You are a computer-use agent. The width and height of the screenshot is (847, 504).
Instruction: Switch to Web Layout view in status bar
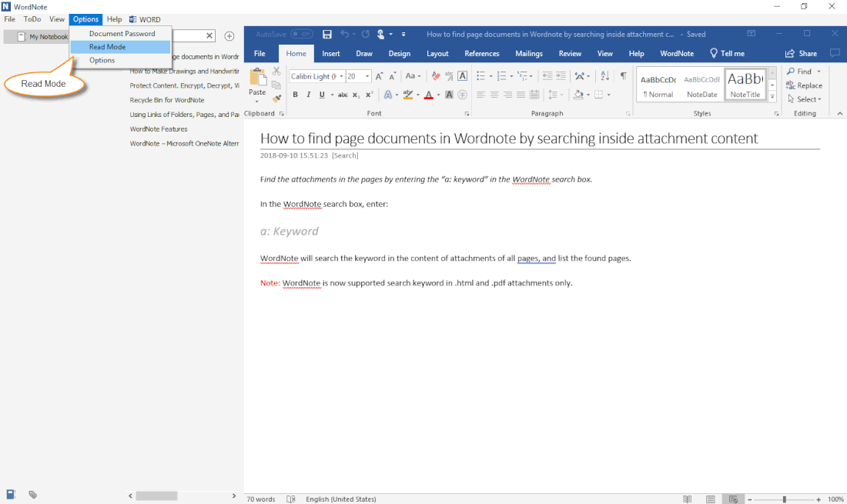pyautogui.click(x=733, y=499)
